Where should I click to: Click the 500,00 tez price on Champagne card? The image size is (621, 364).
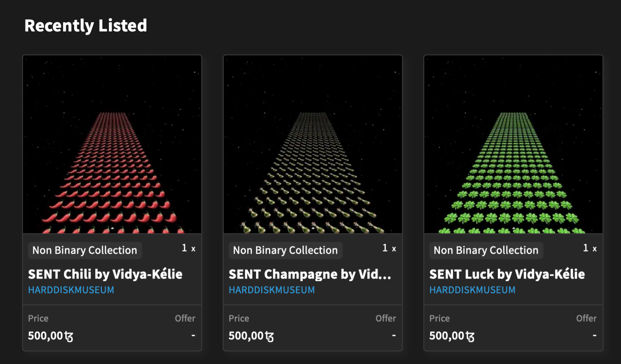251,336
